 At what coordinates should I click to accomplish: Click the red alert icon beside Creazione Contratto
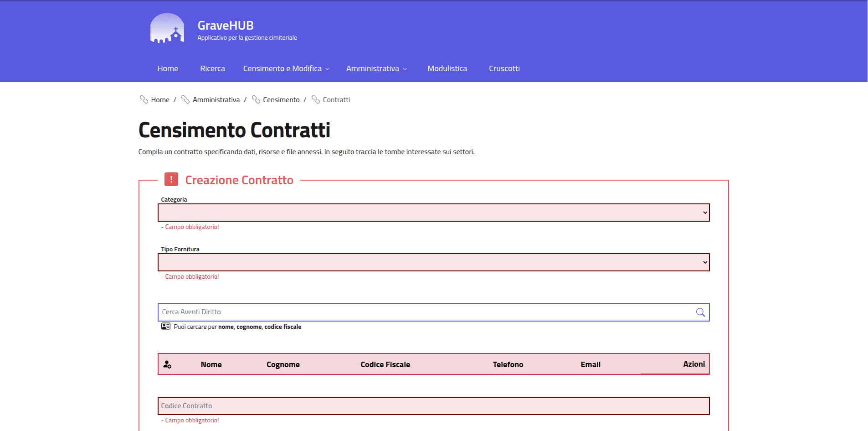pos(171,180)
